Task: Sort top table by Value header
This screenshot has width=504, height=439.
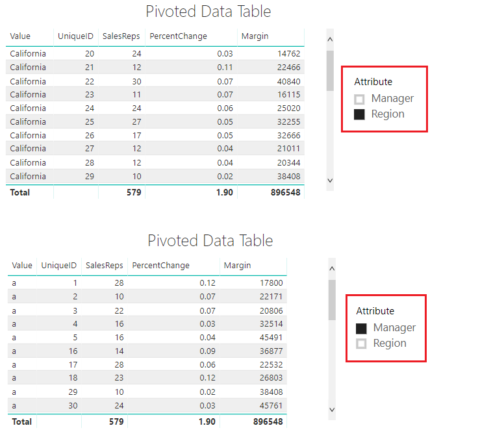Action: 20,36
